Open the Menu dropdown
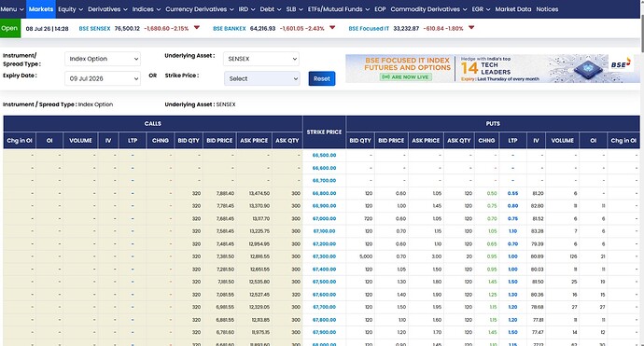This screenshot has width=644, height=346. pos(12,9)
